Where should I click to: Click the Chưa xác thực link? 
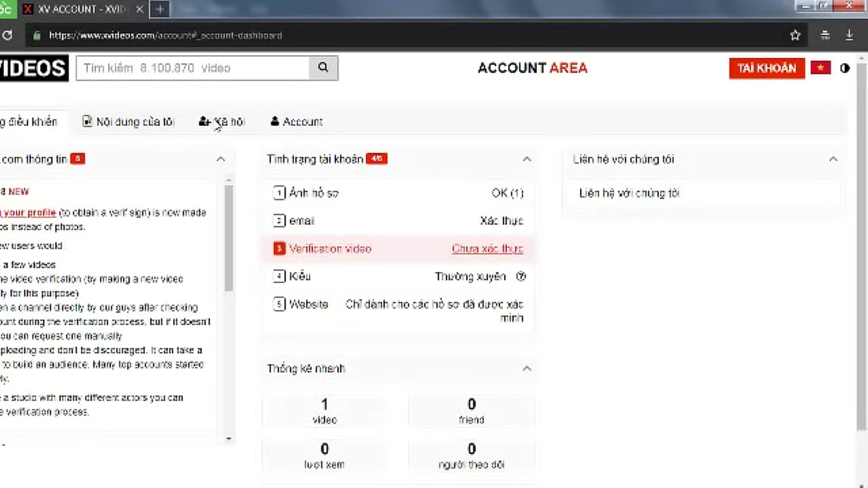[487, 249]
